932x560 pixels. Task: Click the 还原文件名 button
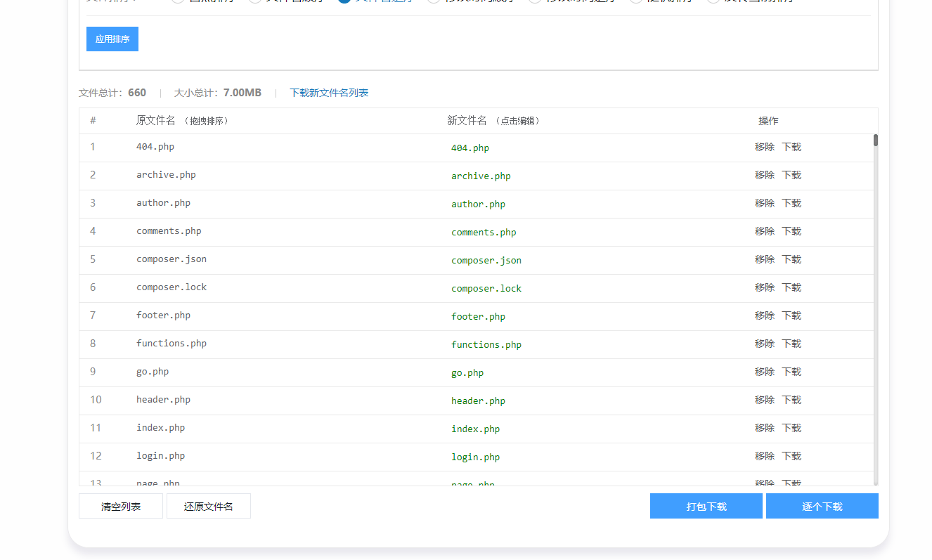pos(208,505)
